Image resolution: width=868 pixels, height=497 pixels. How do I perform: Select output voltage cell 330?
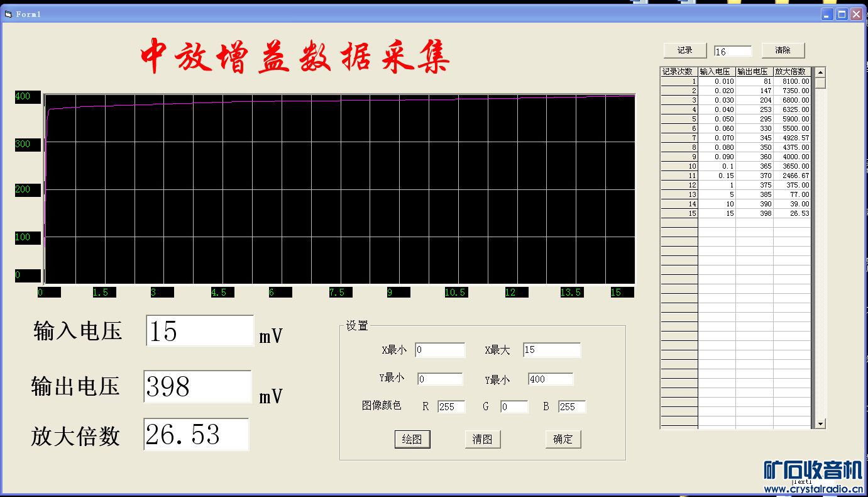754,128
